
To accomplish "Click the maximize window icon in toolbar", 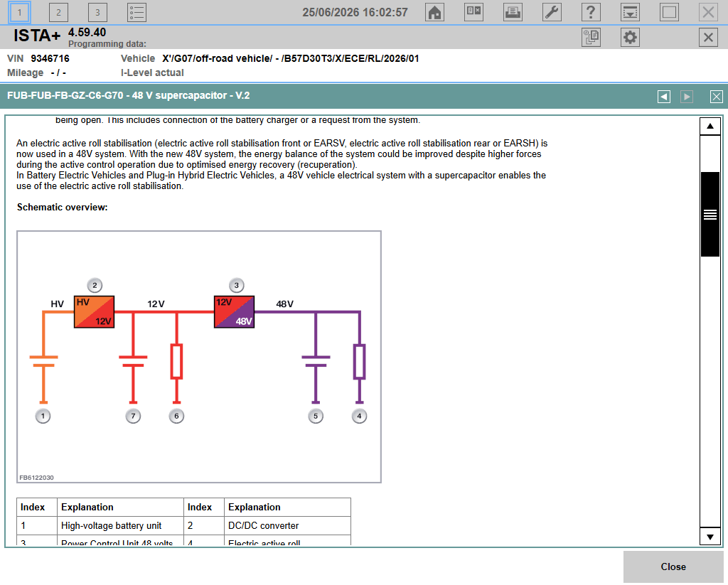I will tap(669, 13).
